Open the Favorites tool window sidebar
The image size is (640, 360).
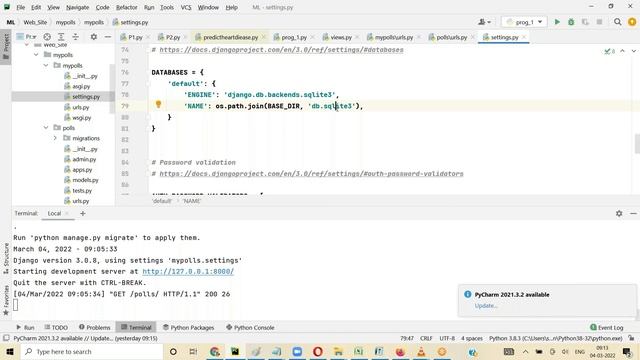click(x=6, y=300)
